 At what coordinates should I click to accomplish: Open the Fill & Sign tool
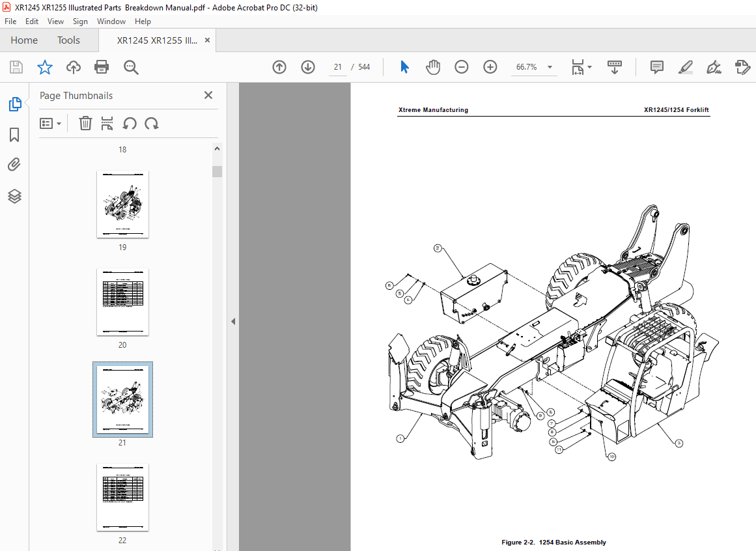point(714,66)
